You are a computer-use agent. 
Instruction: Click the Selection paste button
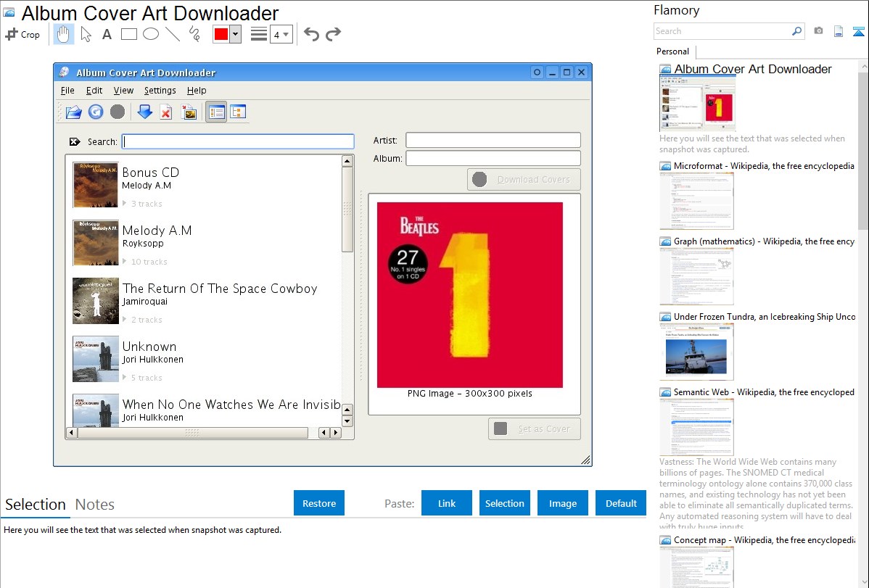click(x=505, y=503)
